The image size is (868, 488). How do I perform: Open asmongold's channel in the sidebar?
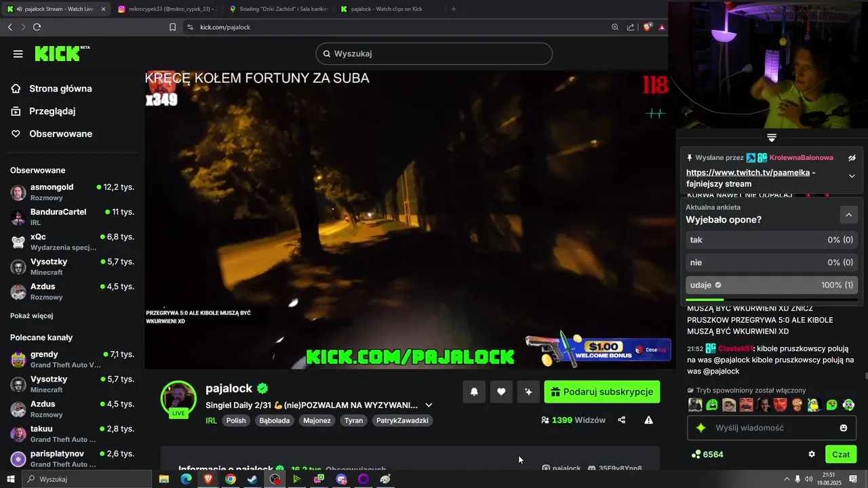tap(72, 192)
